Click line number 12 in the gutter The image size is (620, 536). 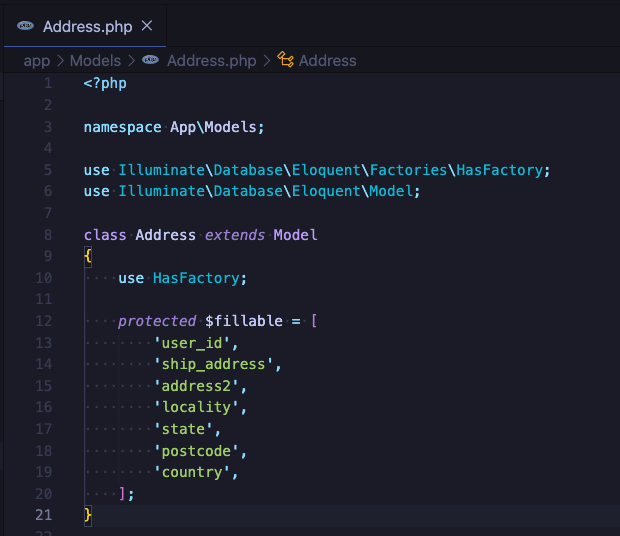click(x=44, y=321)
